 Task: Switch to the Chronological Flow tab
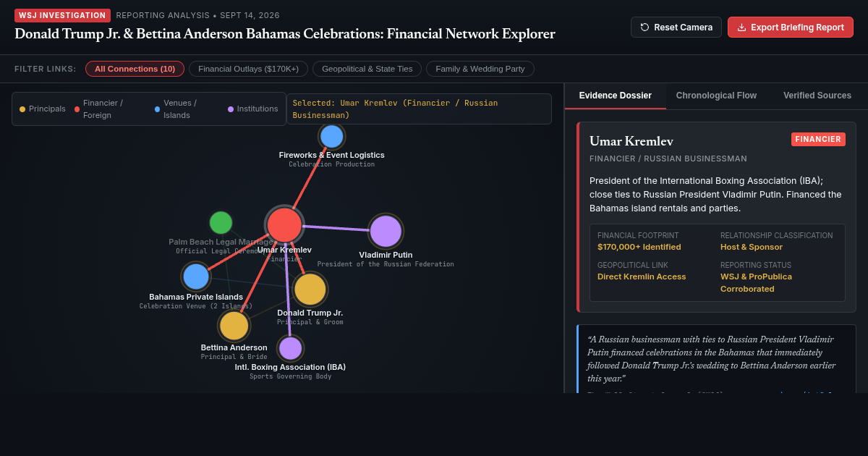(x=716, y=96)
